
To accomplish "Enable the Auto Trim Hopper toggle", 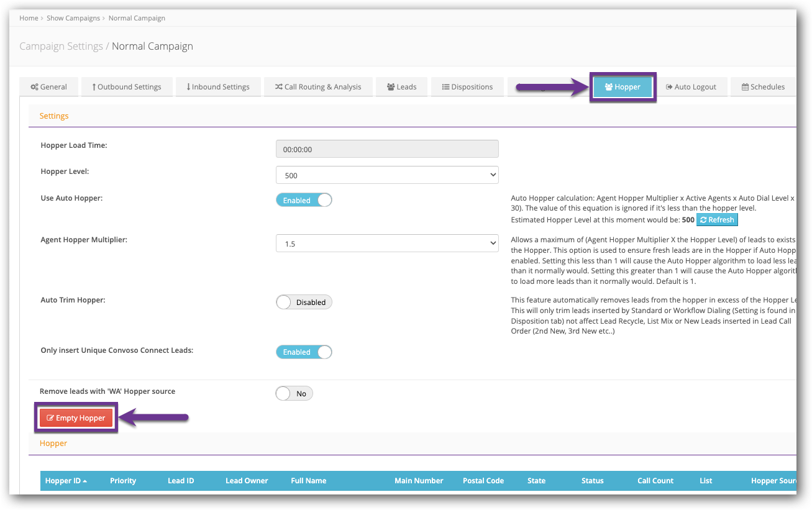I will (x=304, y=302).
